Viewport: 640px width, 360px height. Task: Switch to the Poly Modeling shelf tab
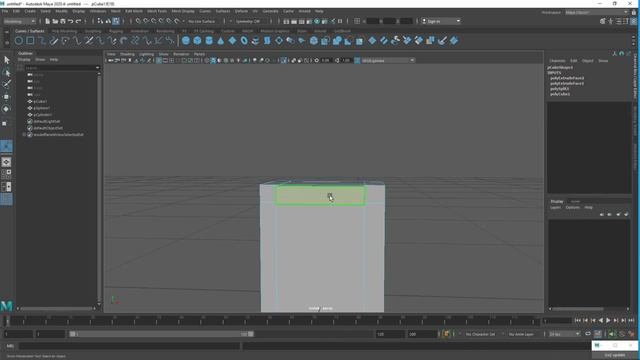click(x=64, y=31)
